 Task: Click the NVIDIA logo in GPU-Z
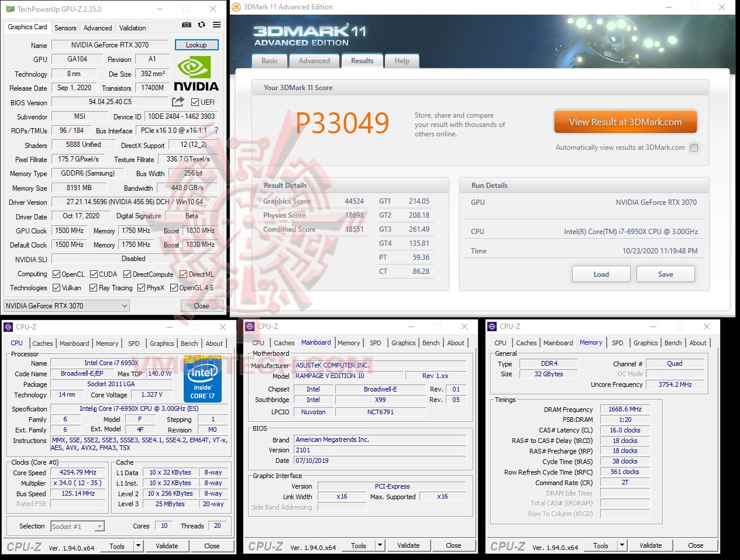(x=196, y=73)
